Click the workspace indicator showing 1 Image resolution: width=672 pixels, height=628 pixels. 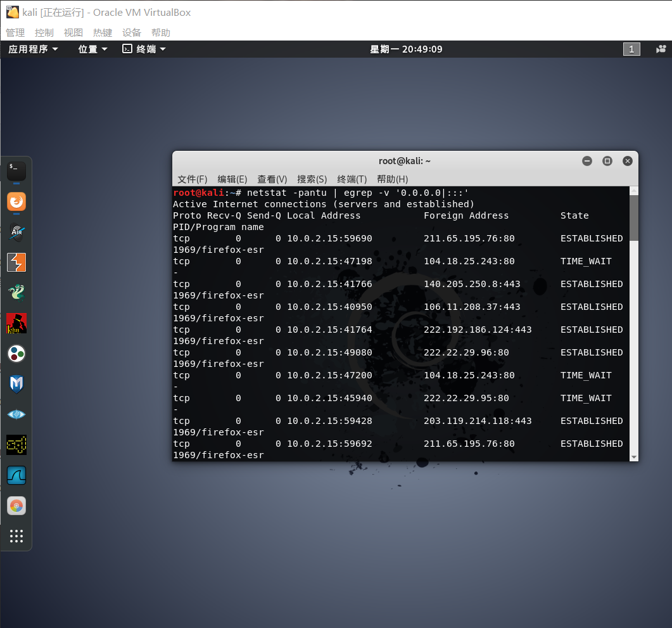pos(631,49)
